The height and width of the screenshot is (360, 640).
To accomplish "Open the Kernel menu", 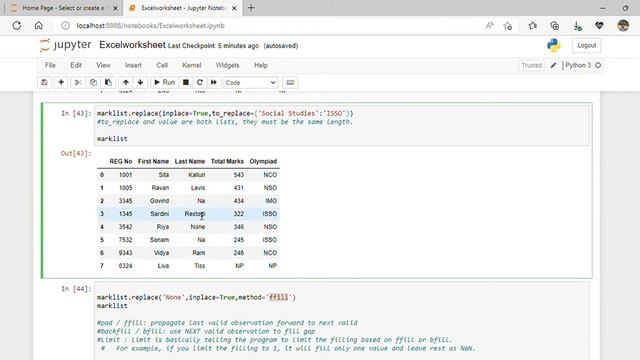I will tap(191, 65).
